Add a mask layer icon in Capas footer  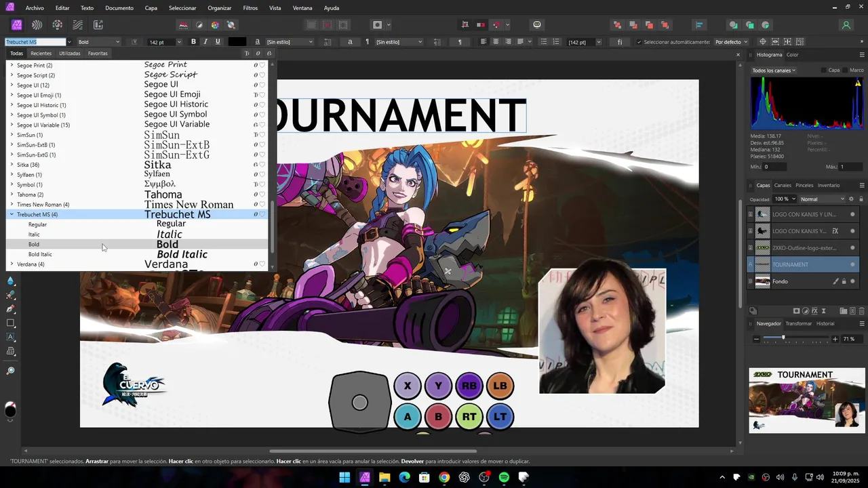796,311
